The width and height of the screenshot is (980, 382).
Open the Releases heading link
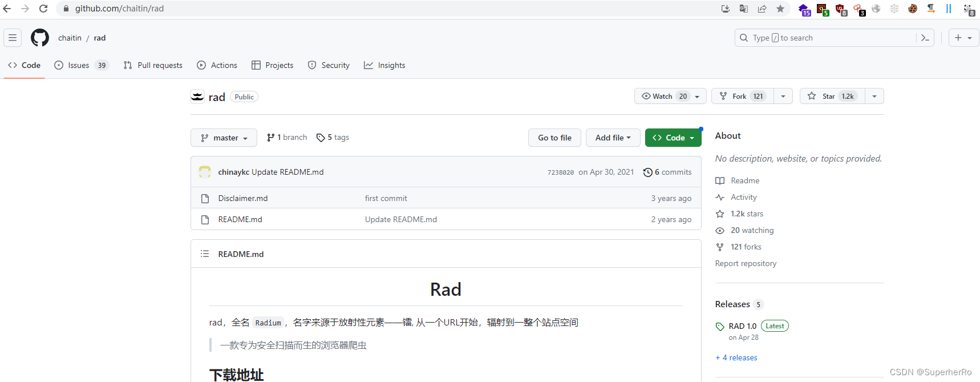732,304
